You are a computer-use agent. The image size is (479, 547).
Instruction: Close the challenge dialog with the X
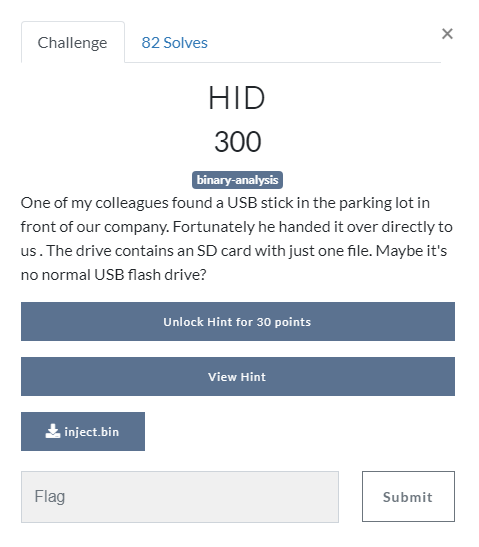point(447,34)
